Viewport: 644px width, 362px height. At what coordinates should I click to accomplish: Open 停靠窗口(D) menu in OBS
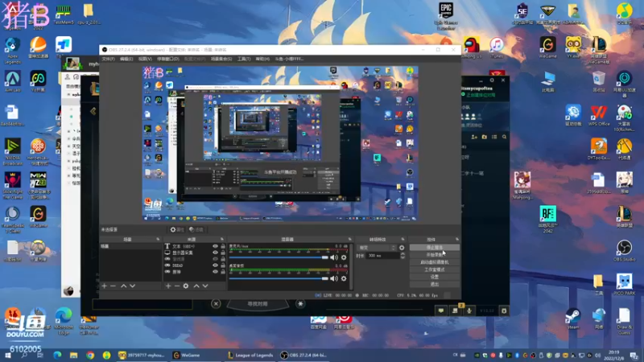[x=168, y=59]
